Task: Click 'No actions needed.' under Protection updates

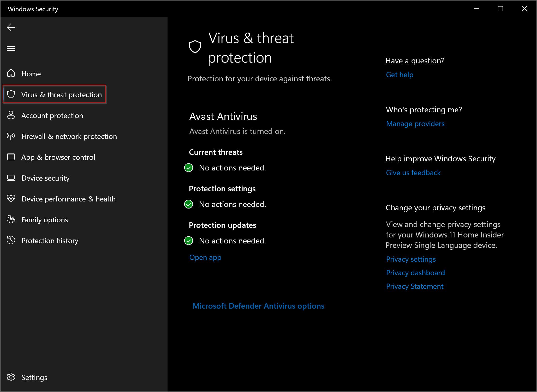Action: [232, 241]
